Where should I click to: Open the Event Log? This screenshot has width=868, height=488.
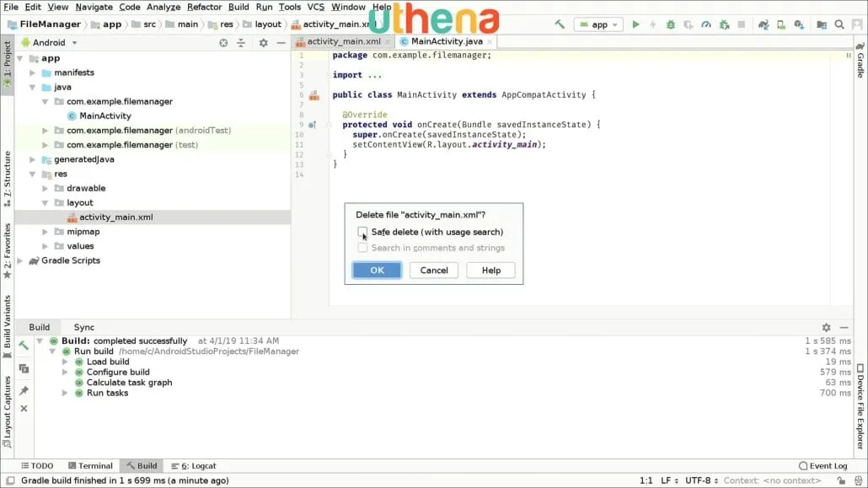click(x=823, y=466)
